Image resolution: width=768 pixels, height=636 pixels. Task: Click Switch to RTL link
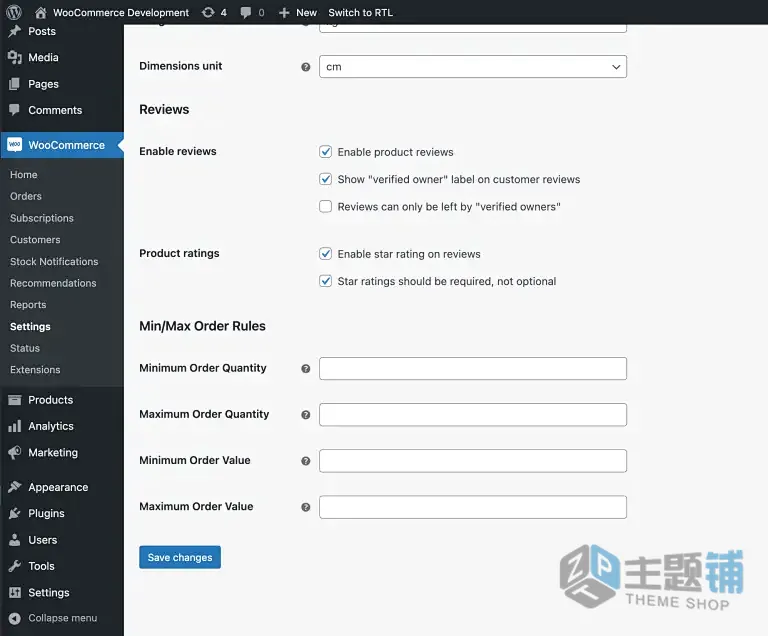[x=360, y=13]
